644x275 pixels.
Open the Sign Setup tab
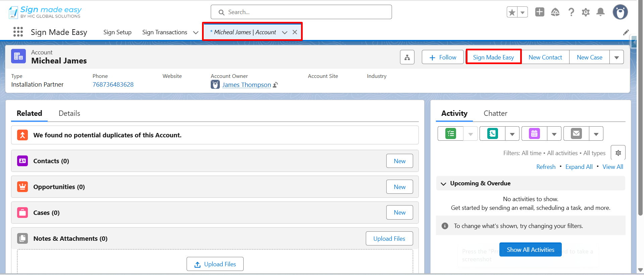pyautogui.click(x=117, y=32)
